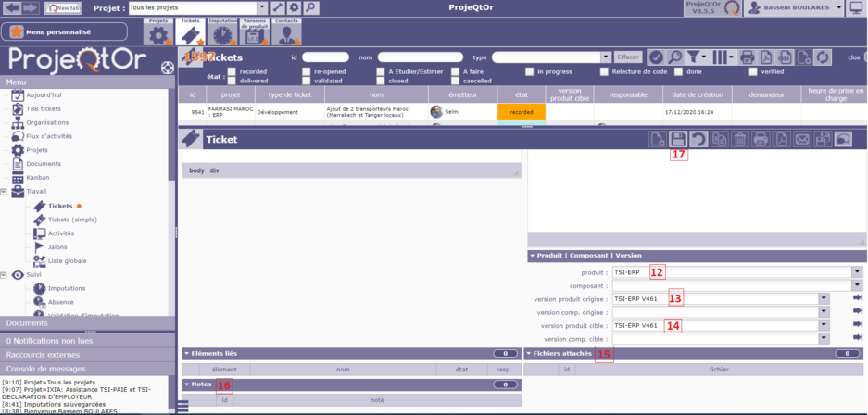The height and width of the screenshot is (415, 868).
Task: Expand the Documents accordion panel
Action: [87, 323]
